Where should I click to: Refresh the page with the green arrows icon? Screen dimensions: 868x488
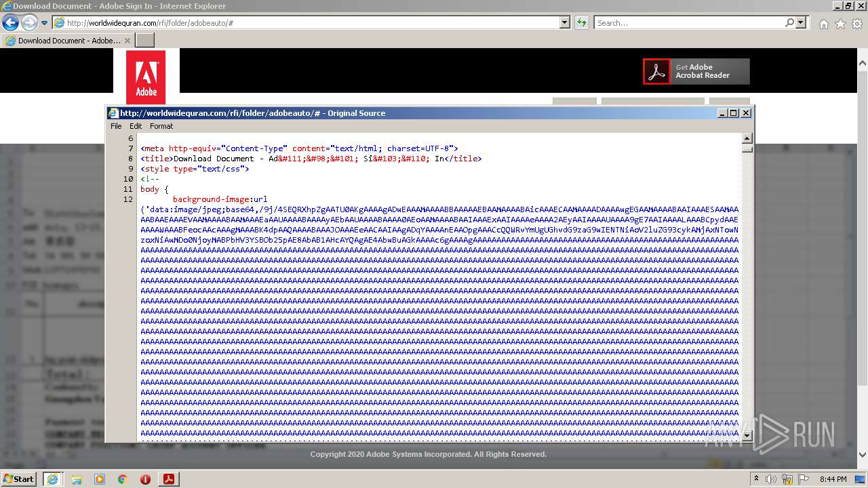(581, 23)
